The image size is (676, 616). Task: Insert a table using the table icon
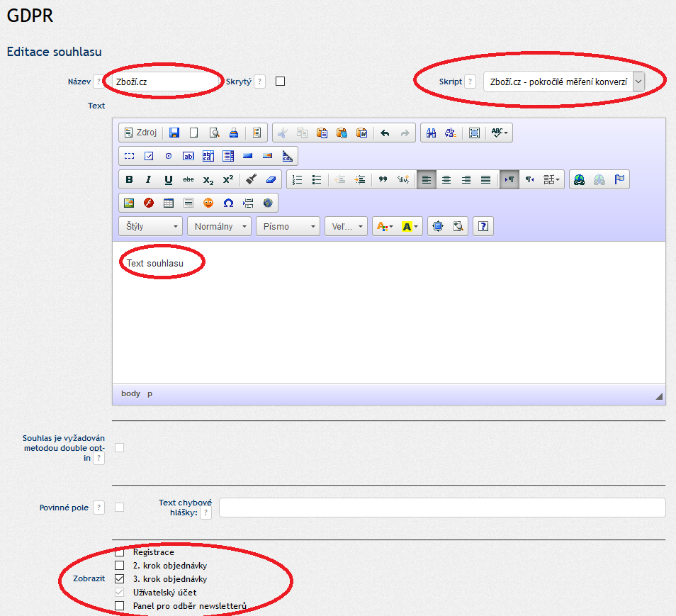click(169, 203)
